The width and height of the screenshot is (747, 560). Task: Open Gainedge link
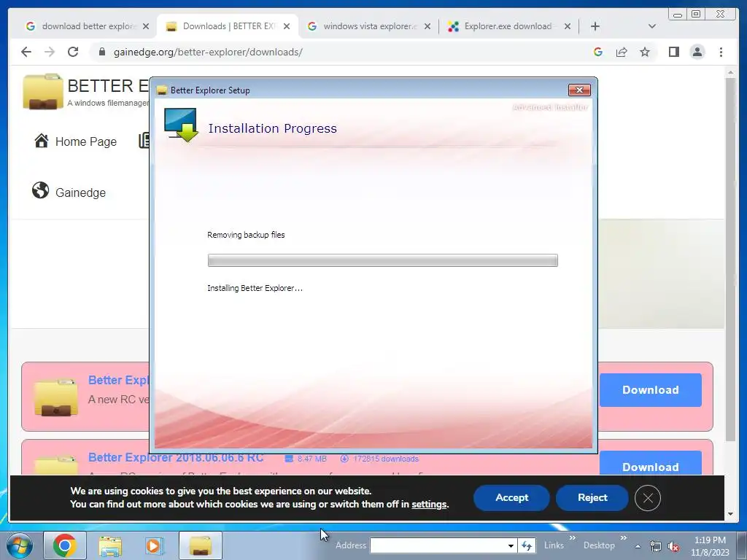coord(80,192)
